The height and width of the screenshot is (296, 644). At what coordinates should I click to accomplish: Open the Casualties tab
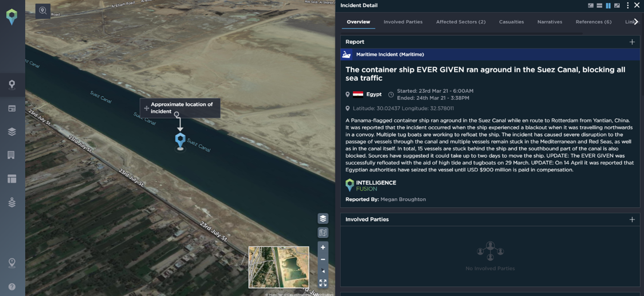pos(511,22)
